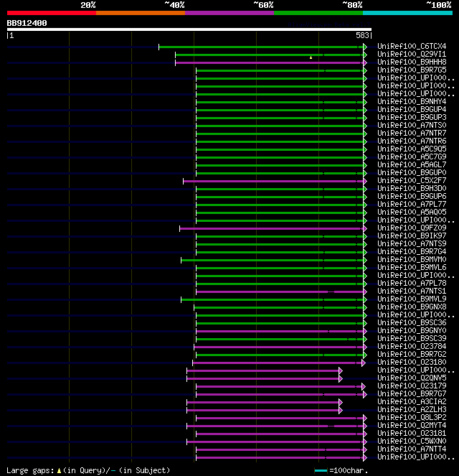The width and height of the screenshot is (459, 476).
Task: Click label UniRef100_A7NTR6
Action: coord(412,141)
